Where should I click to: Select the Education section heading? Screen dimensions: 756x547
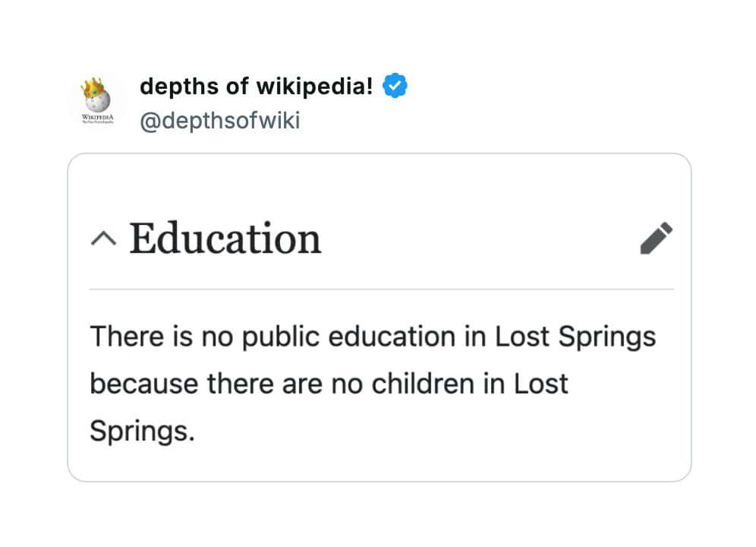point(225,238)
